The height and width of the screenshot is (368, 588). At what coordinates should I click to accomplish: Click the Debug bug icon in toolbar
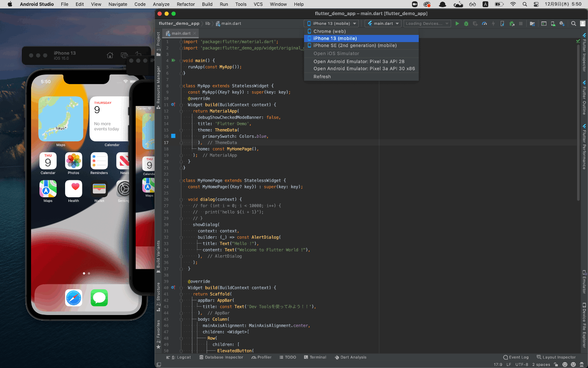tap(466, 24)
